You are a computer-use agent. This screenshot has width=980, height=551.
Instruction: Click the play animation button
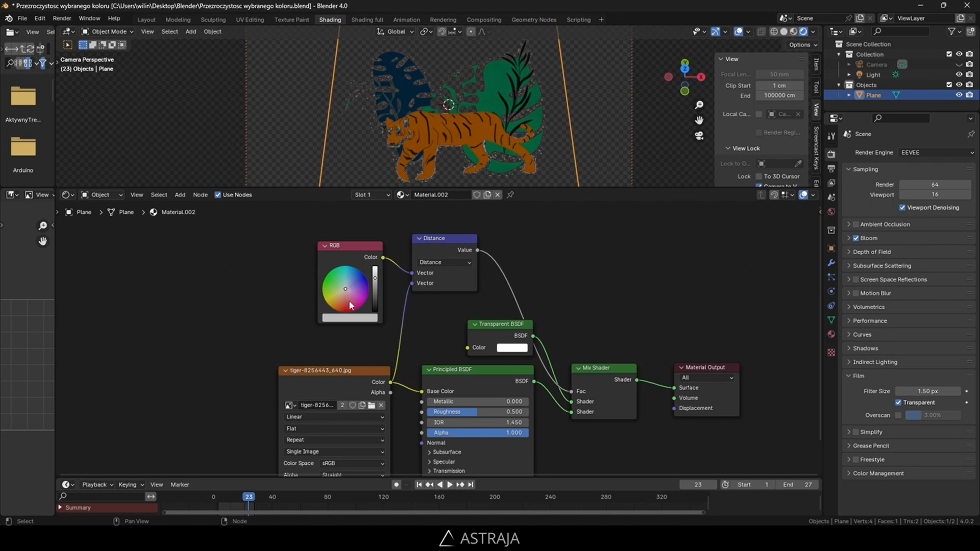(x=450, y=485)
